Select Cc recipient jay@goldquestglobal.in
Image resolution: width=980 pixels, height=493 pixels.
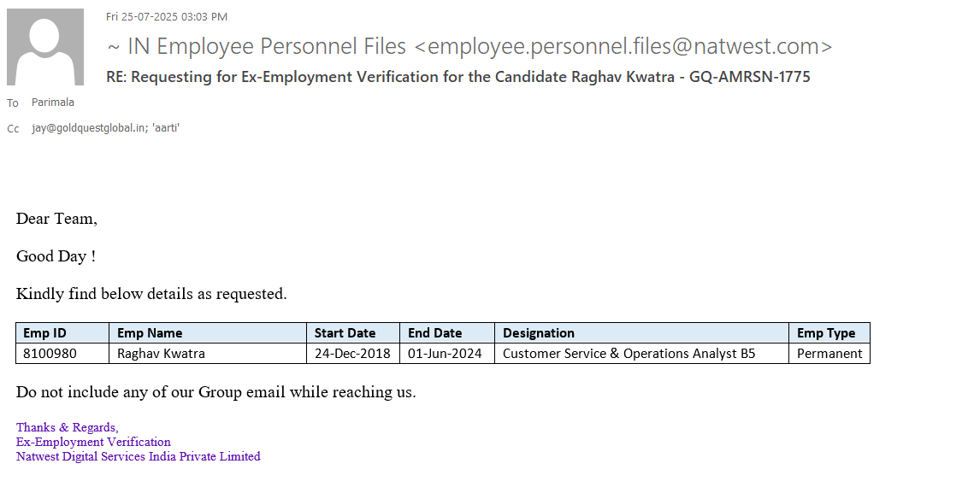tap(88, 128)
